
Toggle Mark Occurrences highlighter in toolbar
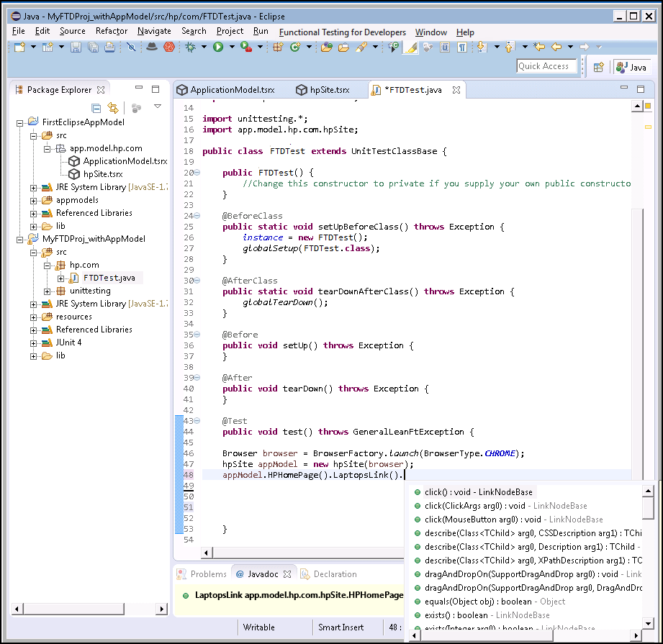click(x=410, y=47)
